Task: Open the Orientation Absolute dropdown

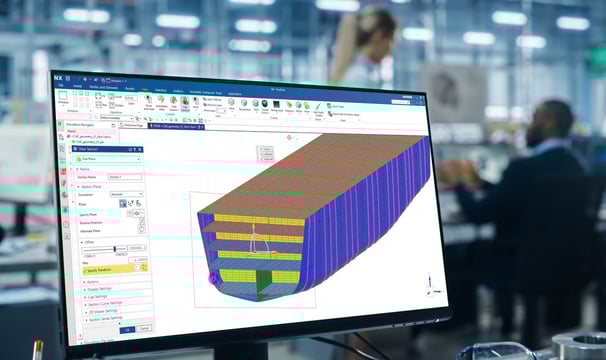Action: click(x=126, y=194)
